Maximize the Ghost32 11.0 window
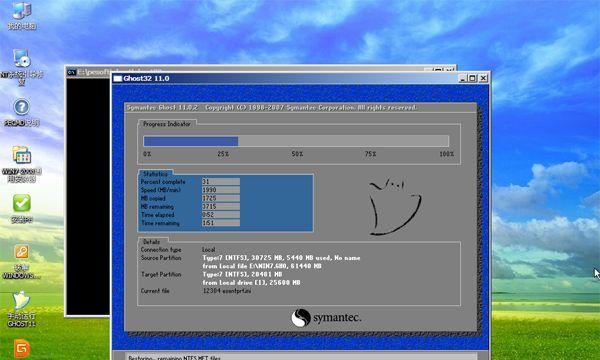Viewport: 600px width, 360px height. 473,78
